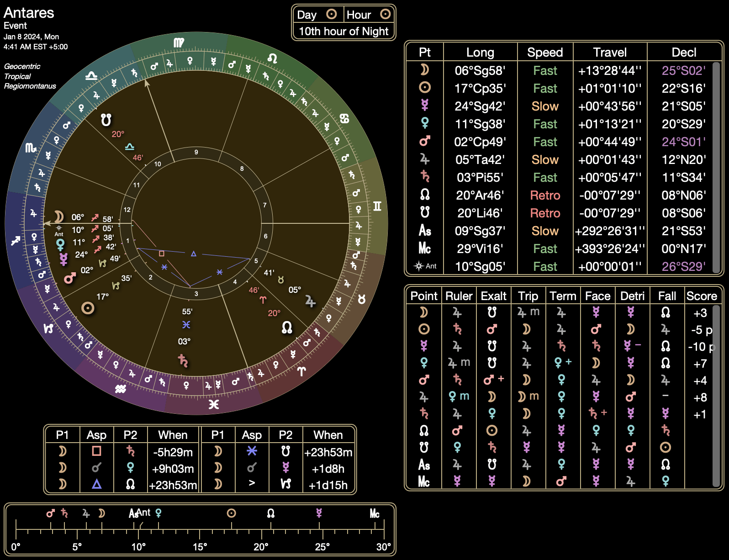Click the Hour ruler Sun icon

pyautogui.click(x=385, y=15)
